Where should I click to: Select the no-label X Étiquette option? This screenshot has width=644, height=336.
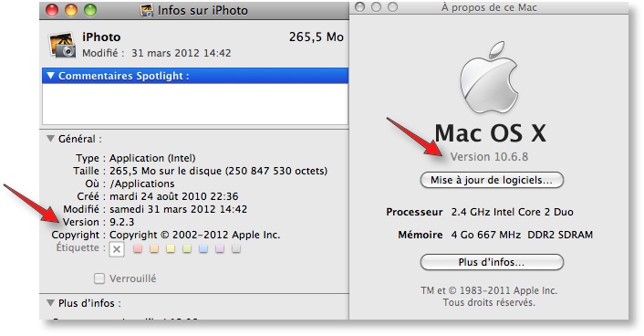click(x=117, y=249)
